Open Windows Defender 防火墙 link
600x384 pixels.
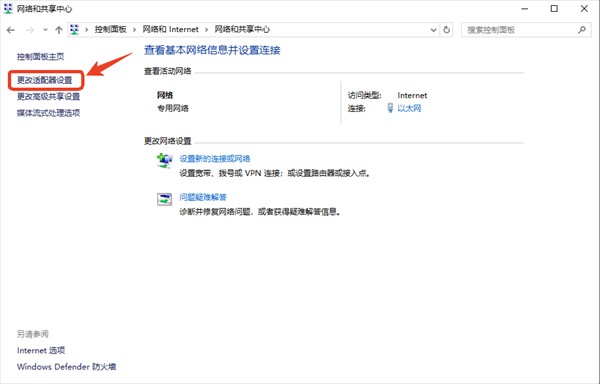pyautogui.click(x=67, y=367)
